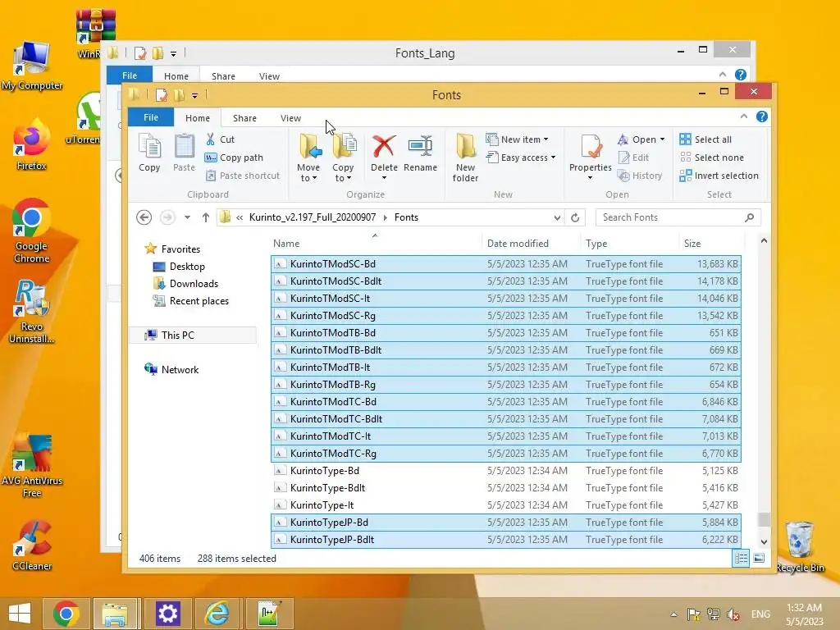Open the New item dropdown
840x630 pixels.
point(517,139)
